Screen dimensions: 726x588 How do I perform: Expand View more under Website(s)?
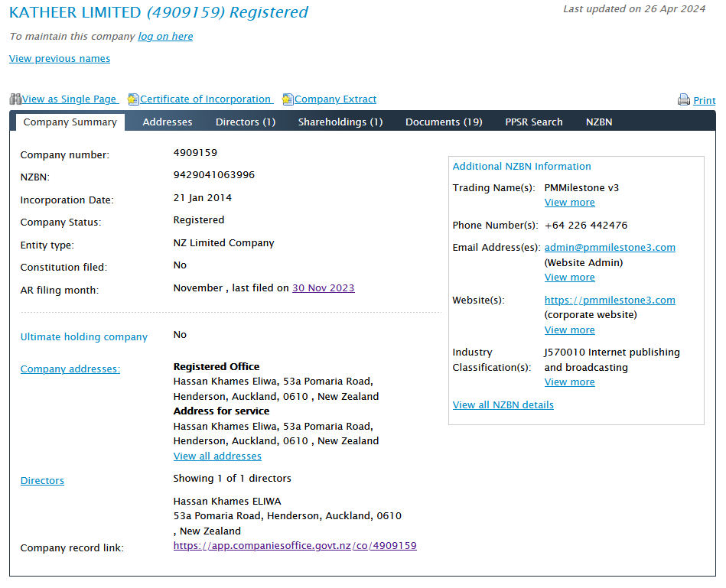569,330
